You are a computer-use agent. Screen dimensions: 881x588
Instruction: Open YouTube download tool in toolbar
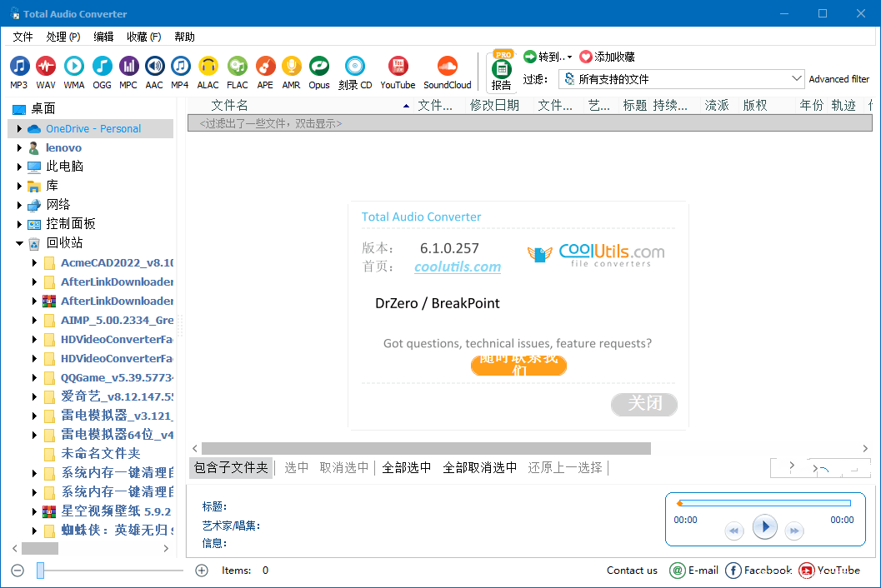point(398,72)
